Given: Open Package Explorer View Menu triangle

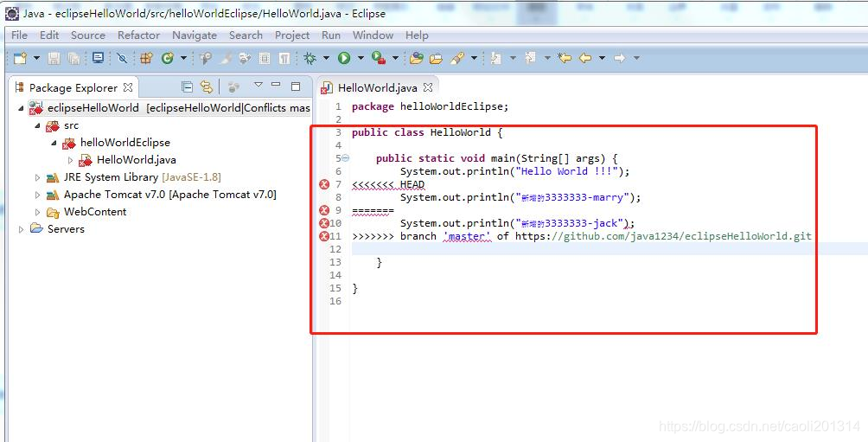Looking at the screenshot, I should [258, 86].
